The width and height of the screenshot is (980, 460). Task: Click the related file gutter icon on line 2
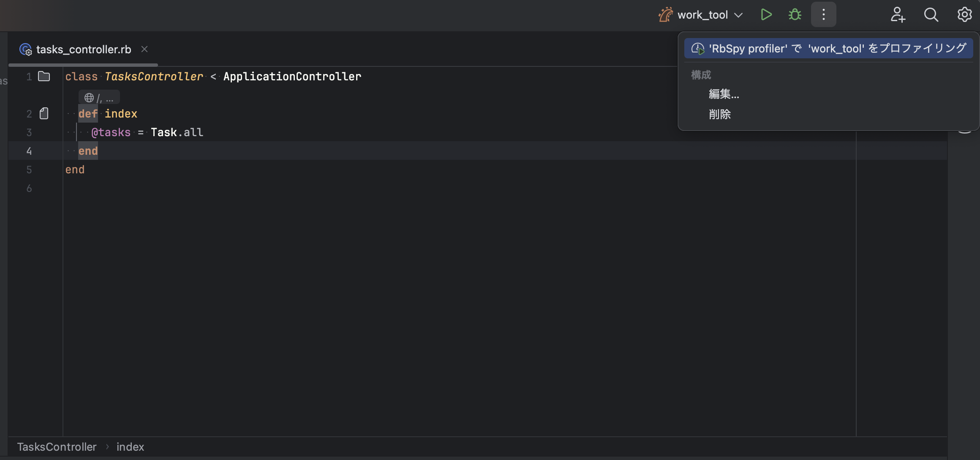(44, 113)
